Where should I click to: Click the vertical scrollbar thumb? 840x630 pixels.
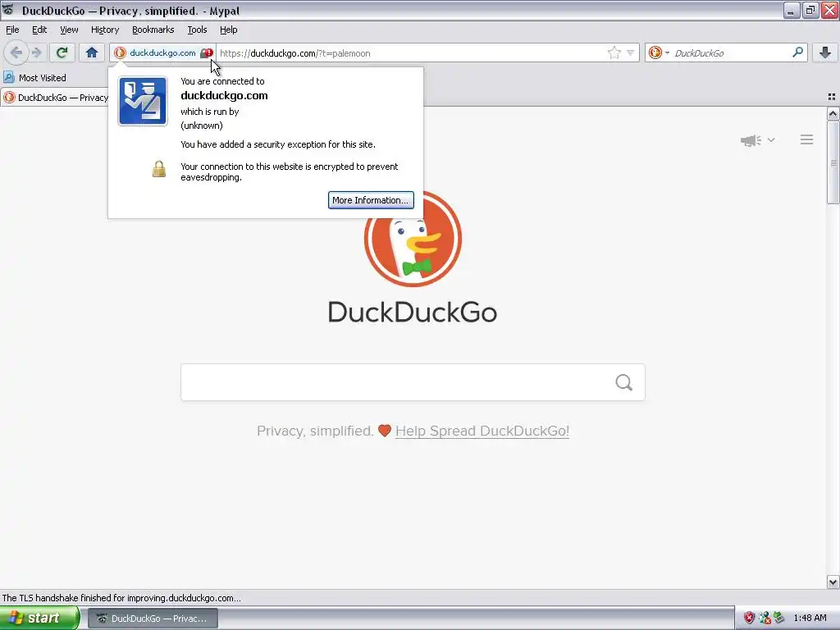[x=833, y=162]
